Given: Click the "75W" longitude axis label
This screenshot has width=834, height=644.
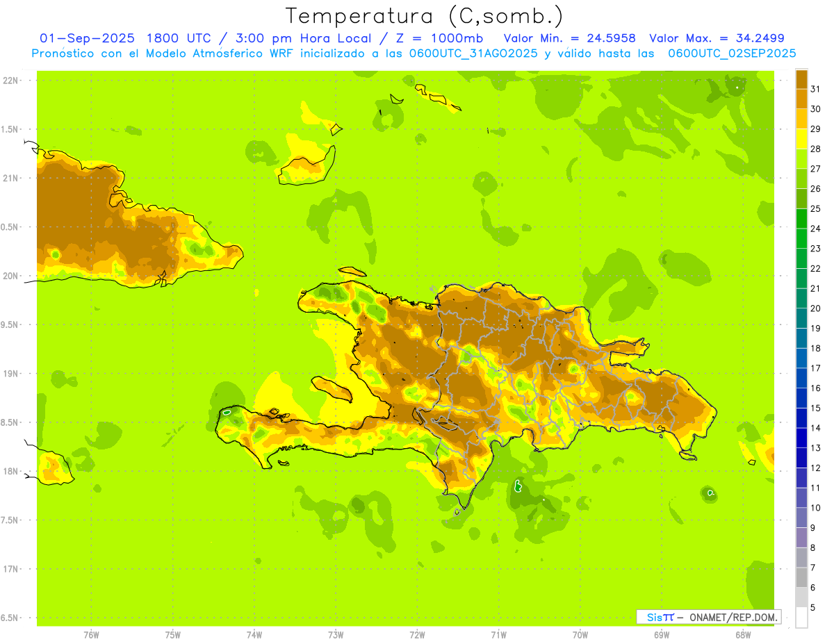Looking at the screenshot, I should 173,635.
